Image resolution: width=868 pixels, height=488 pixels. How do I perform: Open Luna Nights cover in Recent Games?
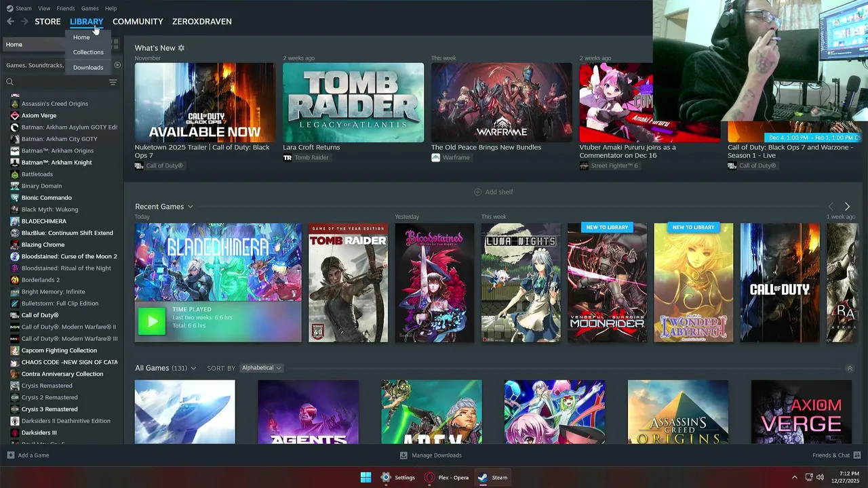coord(521,283)
